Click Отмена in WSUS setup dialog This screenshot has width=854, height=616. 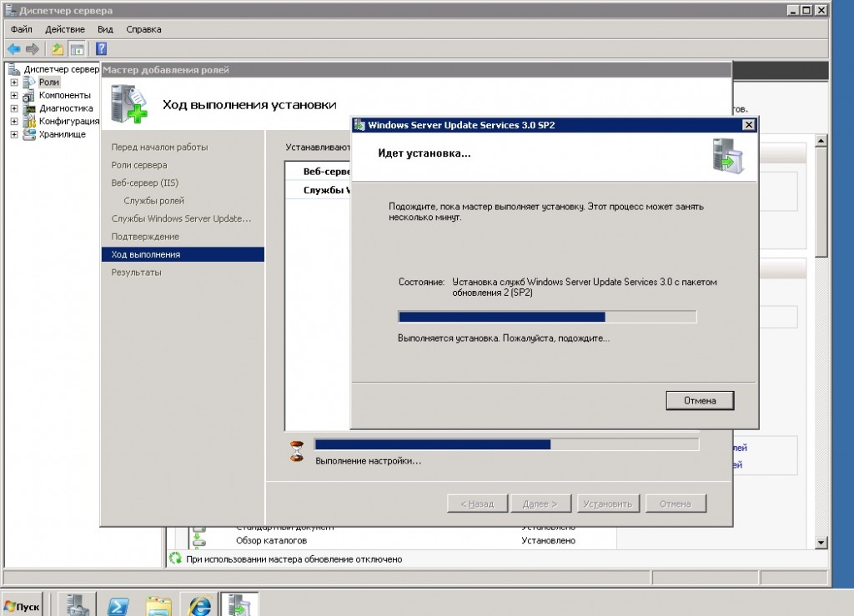[x=700, y=400]
